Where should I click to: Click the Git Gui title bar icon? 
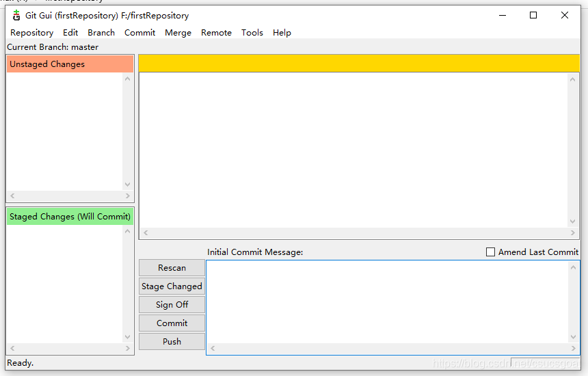(16, 15)
